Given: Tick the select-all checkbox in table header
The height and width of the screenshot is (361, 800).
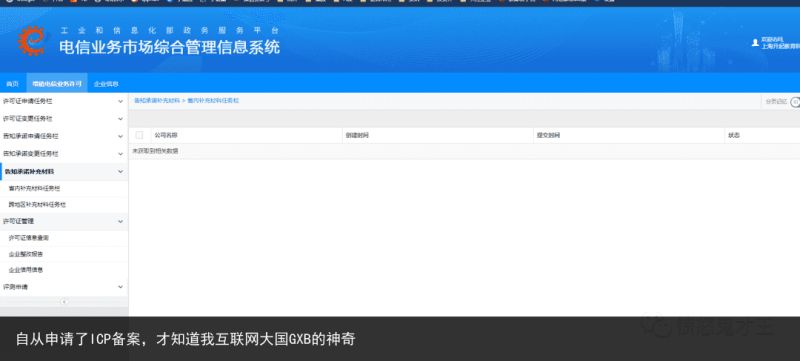Looking at the screenshot, I should (x=139, y=135).
